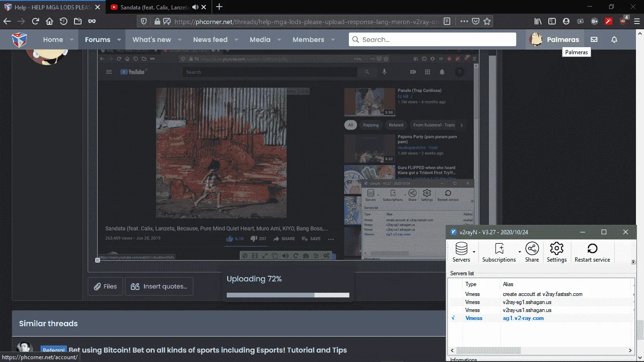Click the Uploading 72% progress bar
The width and height of the screenshot is (644, 362).
coord(288,295)
